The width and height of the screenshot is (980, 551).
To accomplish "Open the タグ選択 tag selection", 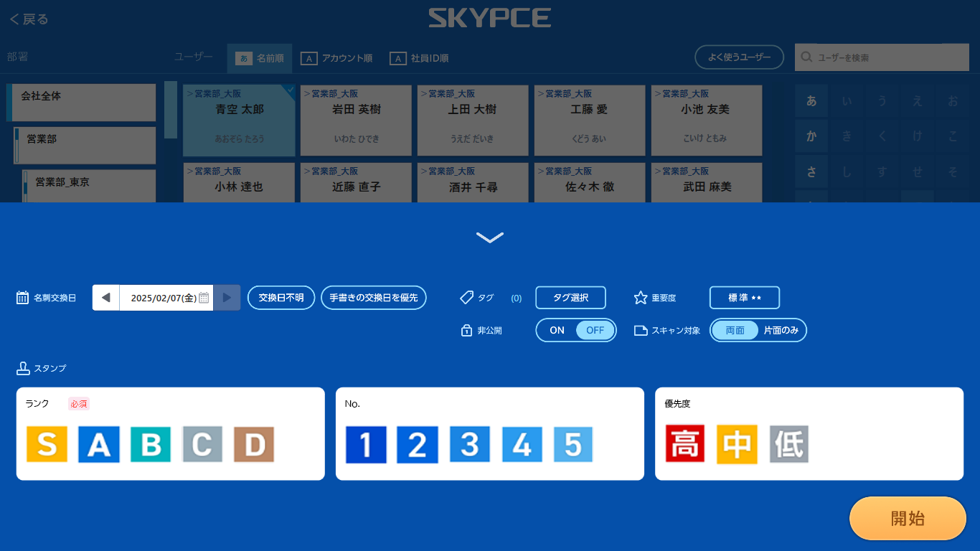I will click(570, 298).
